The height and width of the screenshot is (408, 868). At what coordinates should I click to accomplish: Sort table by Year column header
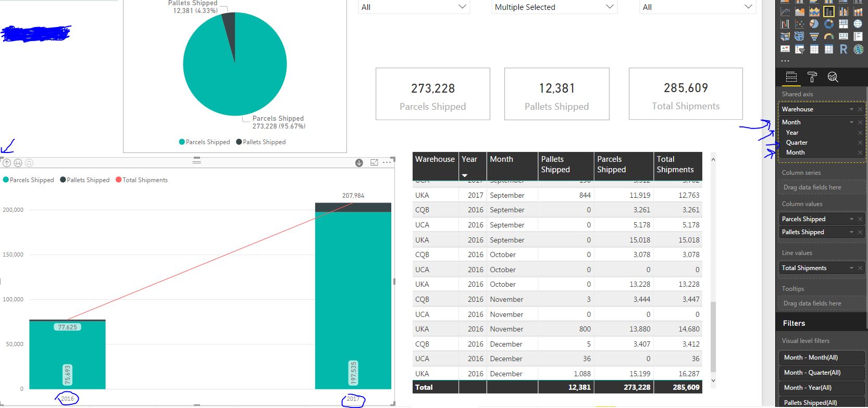coord(473,165)
